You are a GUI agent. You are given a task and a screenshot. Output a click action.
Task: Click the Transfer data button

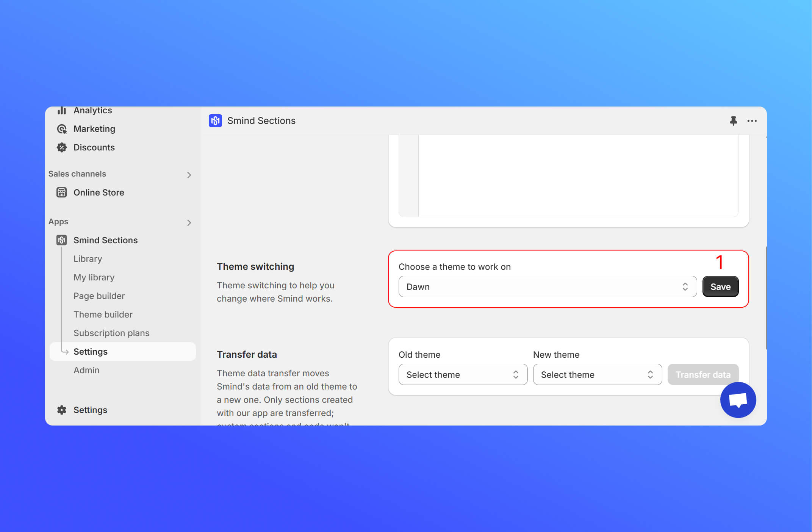(703, 374)
